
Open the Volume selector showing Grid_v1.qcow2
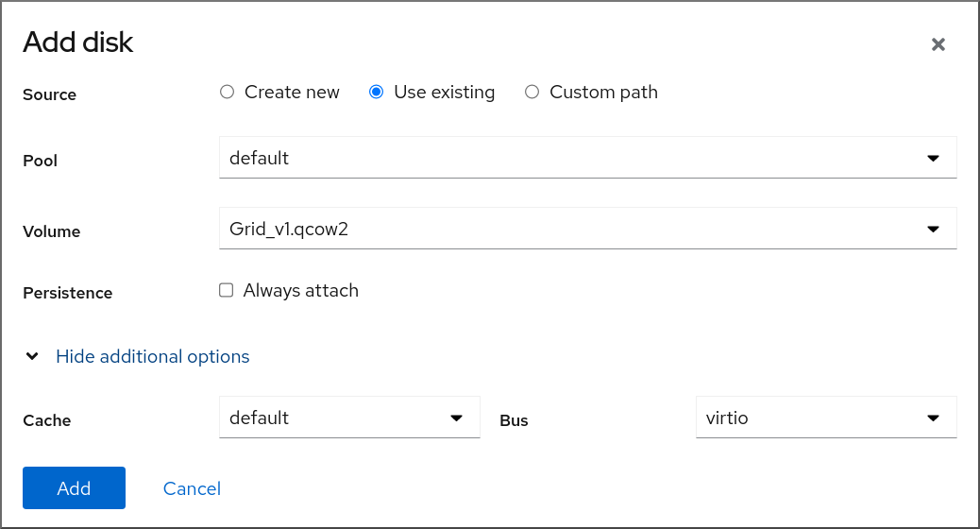point(566,229)
